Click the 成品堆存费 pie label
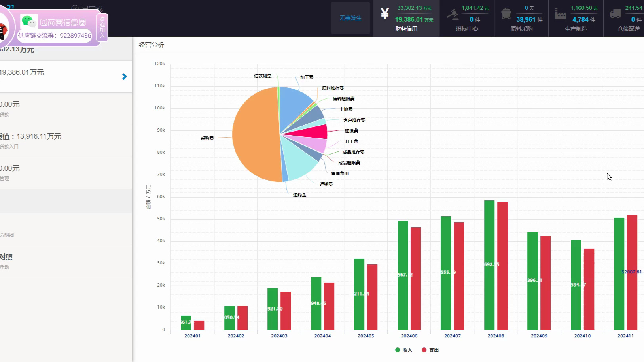The width and height of the screenshot is (644, 362). click(353, 152)
